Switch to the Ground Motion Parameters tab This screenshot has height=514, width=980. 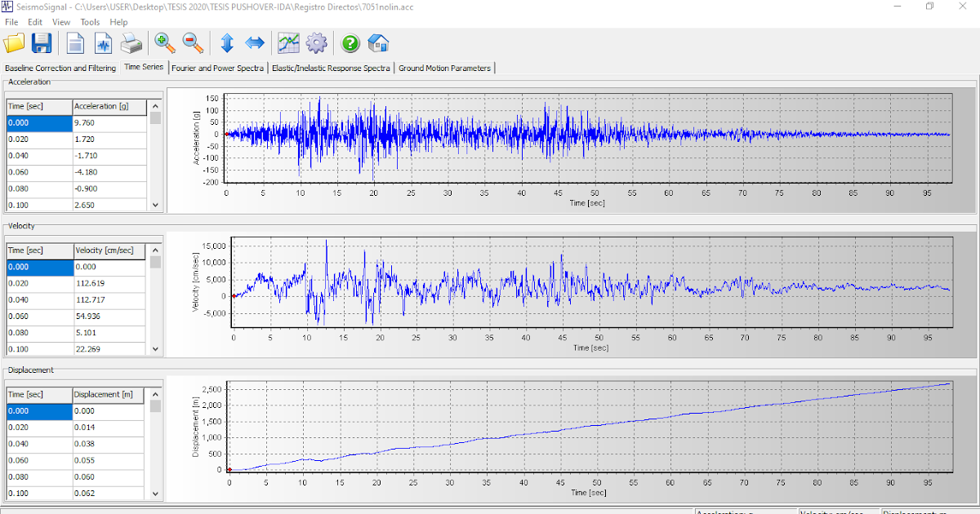[x=445, y=69]
